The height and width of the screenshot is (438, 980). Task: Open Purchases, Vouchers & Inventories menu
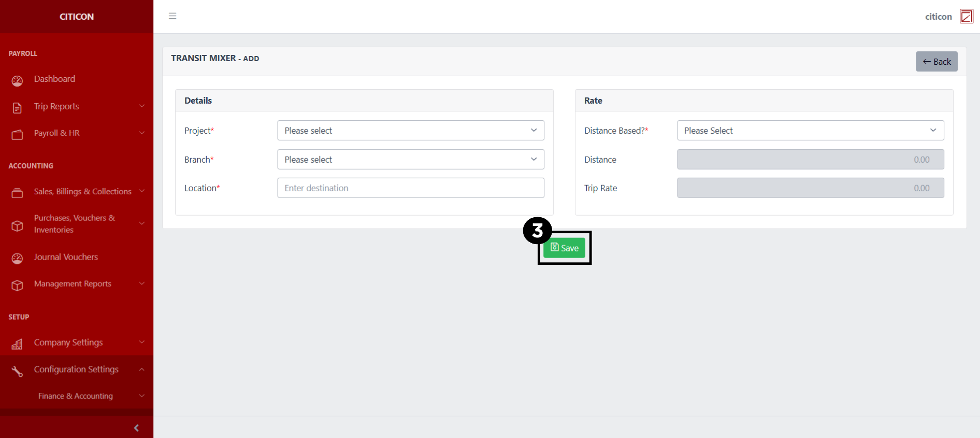pyautogui.click(x=75, y=224)
